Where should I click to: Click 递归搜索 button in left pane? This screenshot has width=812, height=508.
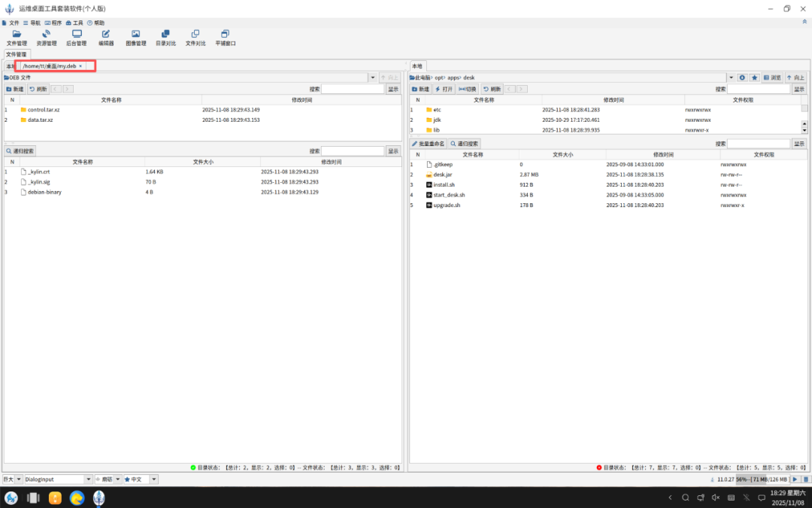(20, 151)
